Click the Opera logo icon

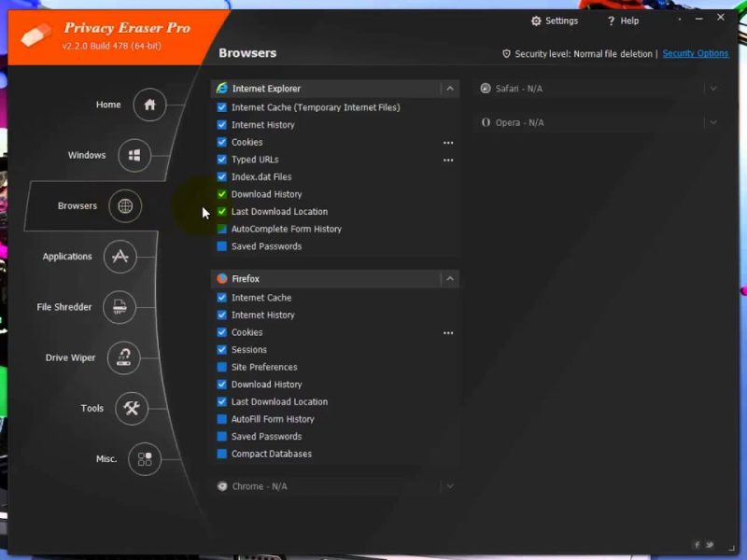tap(486, 122)
